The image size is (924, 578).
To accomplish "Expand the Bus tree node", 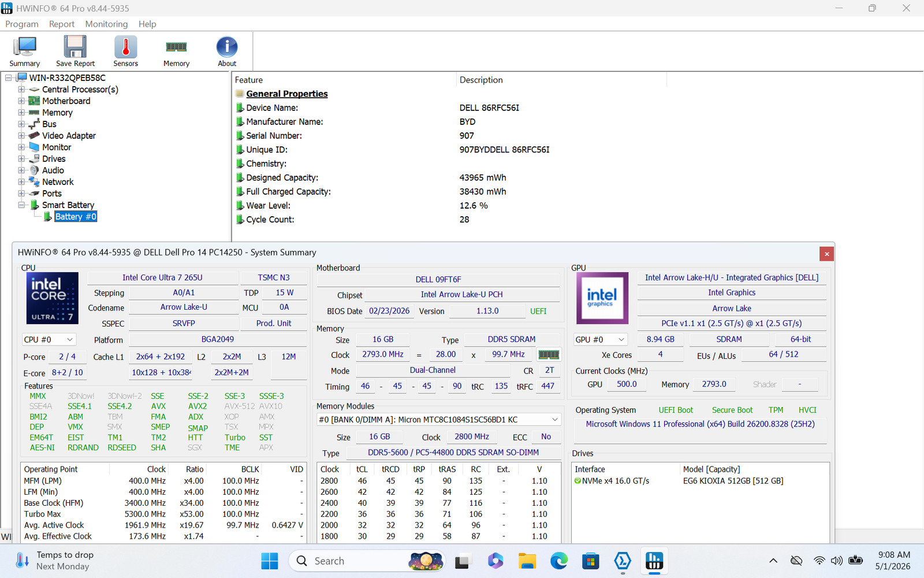I will pyautogui.click(x=21, y=124).
